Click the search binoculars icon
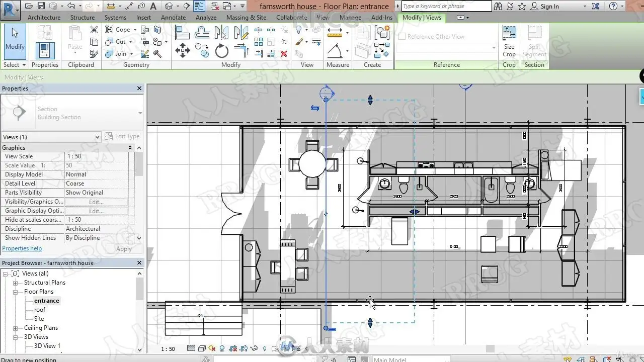The width and height of the screenshot is (644, 362). [x=498, y=6]
